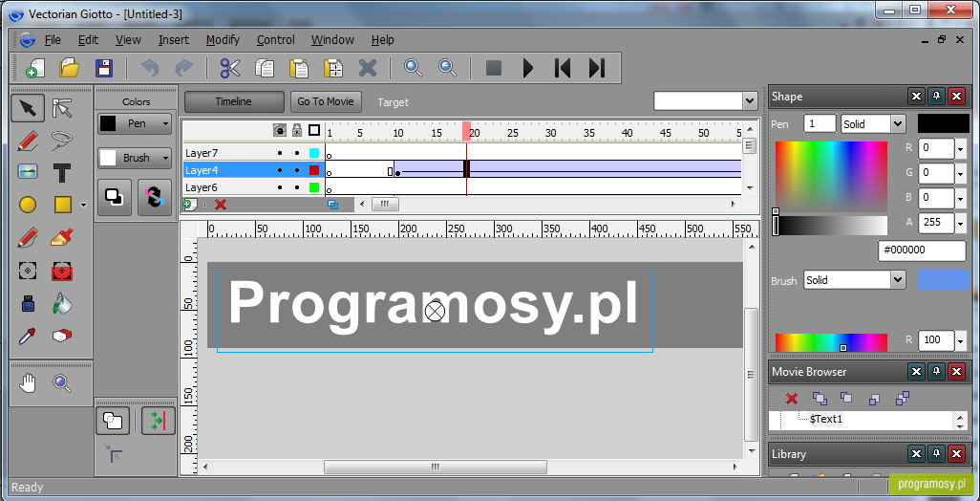The image size is (980, 501).
Task: Open a file using the folder icon
Action: (69, 68)
